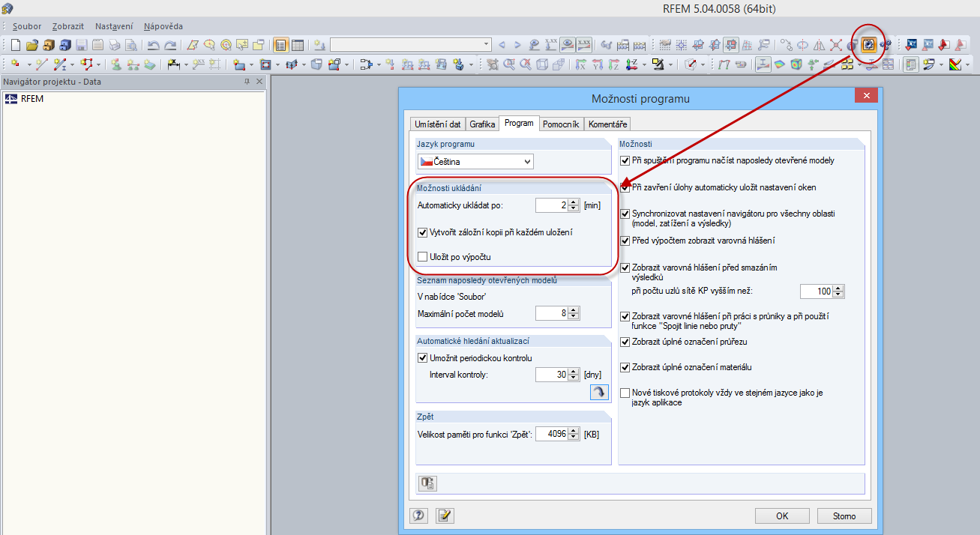980x535 pixels.
Task: Open the Nastavení menu
Action: click(x=114, y=26)
